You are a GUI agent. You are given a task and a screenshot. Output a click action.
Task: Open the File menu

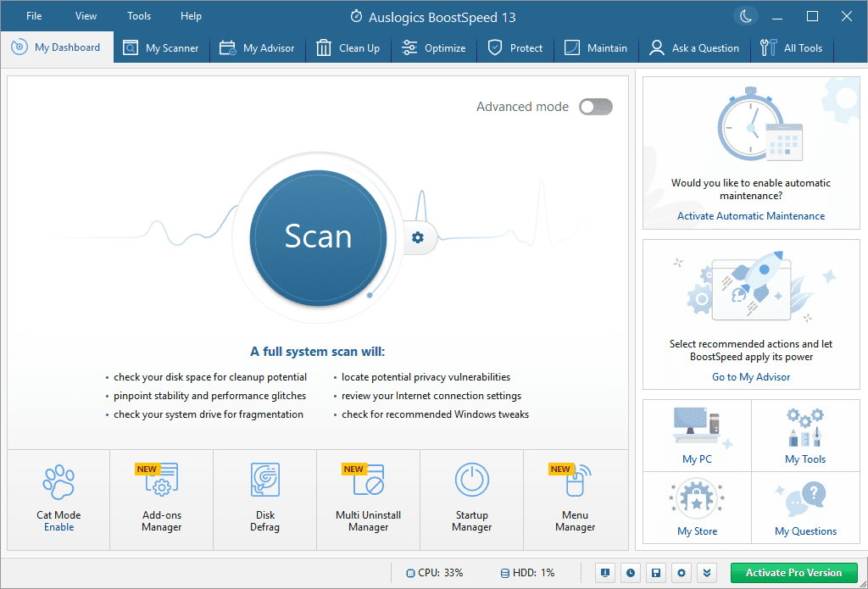[34, 16]
